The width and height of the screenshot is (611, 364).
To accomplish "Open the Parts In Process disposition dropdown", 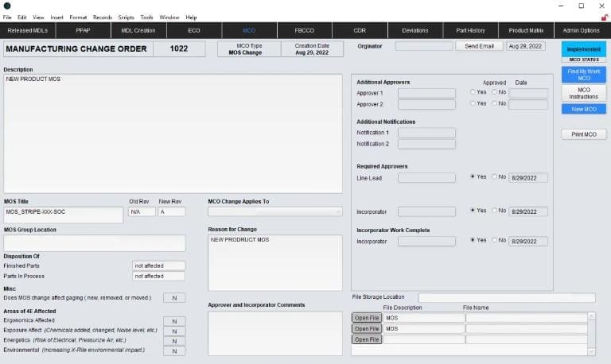I will point(158,277).
